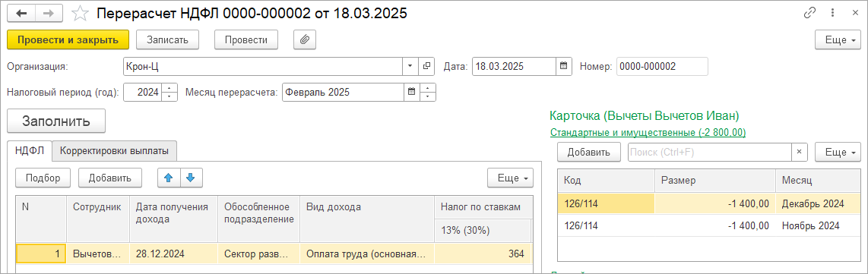Open Еще menu above the НДФЛ table

coord(510,178)
